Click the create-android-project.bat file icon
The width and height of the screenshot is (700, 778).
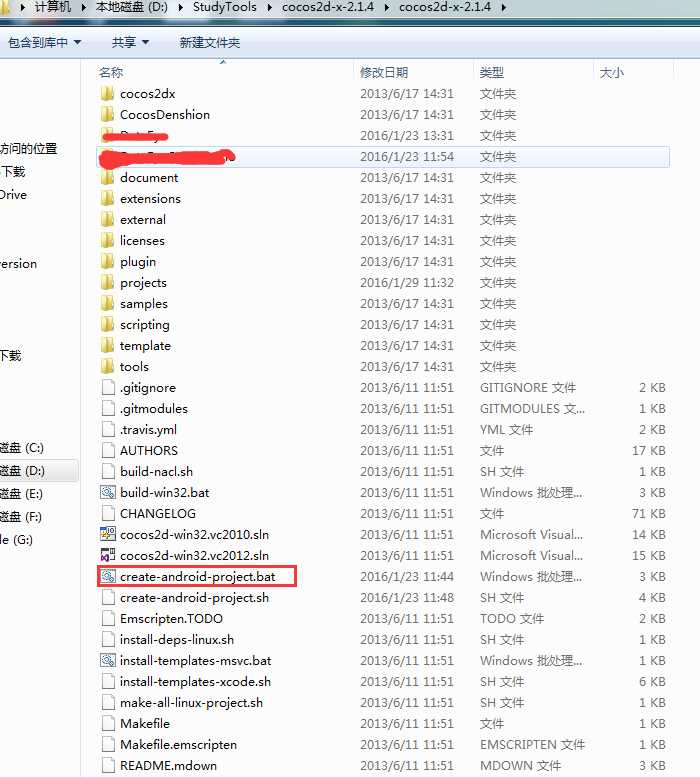[x=108, y=577]
